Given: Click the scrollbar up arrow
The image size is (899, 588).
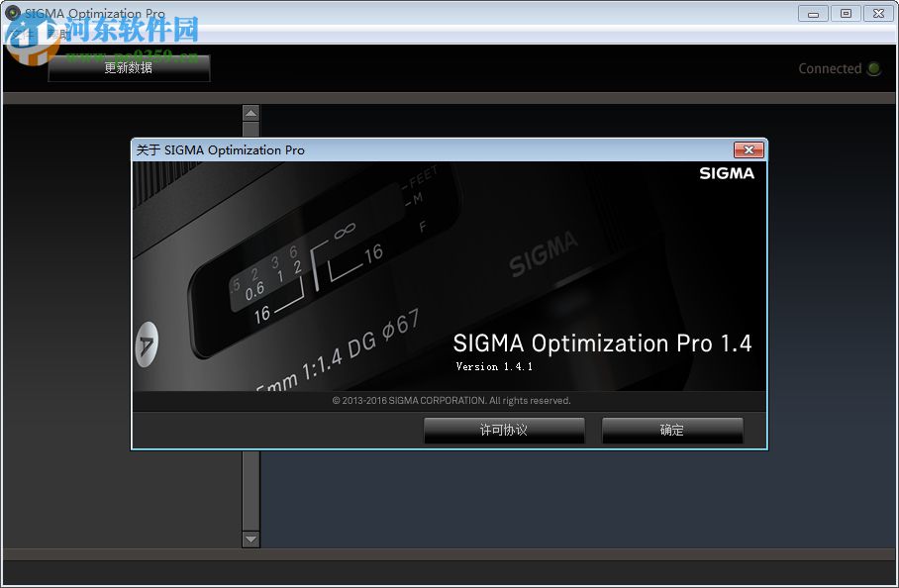Looking at the screenshot, I should coord(250,112).
